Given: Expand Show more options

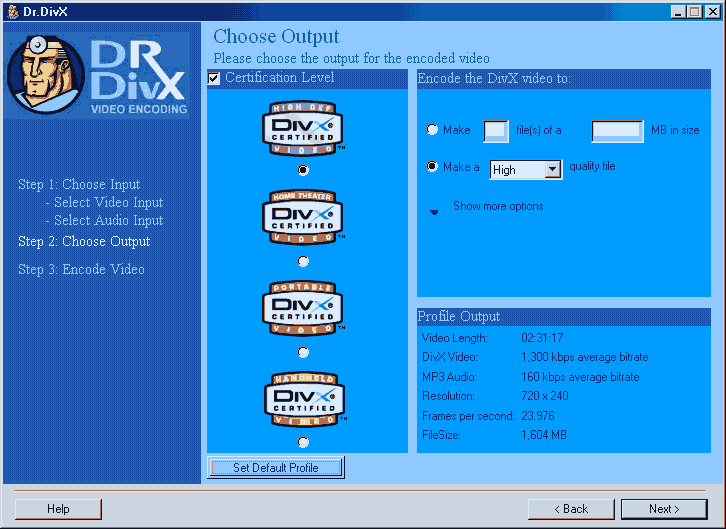Looking at the screenshot, I should [x=435, y=211].
